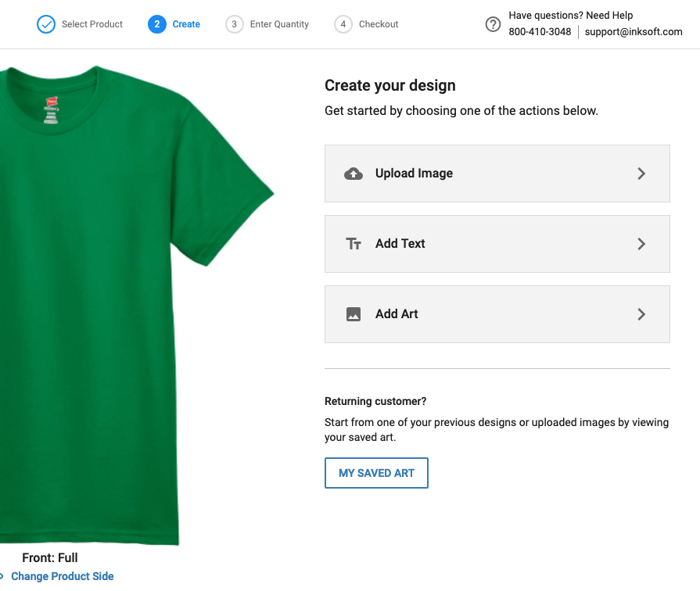Click the help question mark icon

pyautogui.click(x=493, y=24)
